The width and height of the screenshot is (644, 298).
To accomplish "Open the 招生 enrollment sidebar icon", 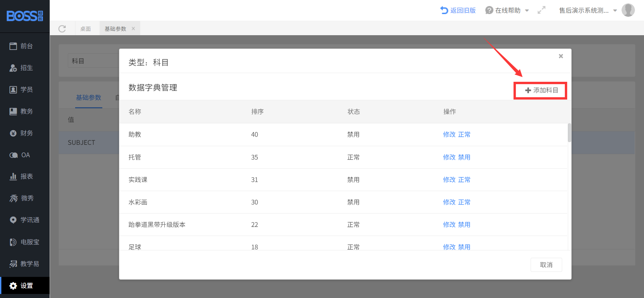I will [13, 68].
